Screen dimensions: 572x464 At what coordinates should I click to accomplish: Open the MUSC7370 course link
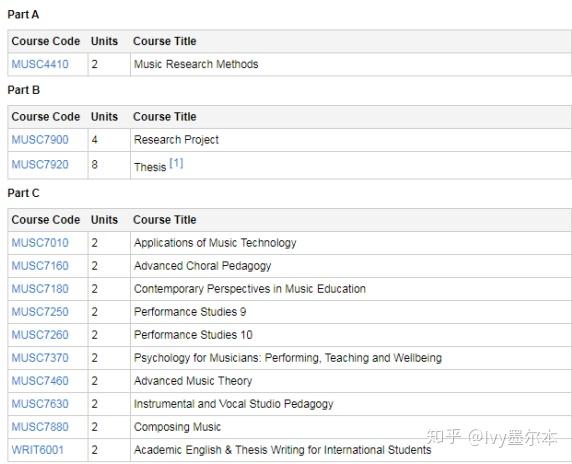[40, 358]
